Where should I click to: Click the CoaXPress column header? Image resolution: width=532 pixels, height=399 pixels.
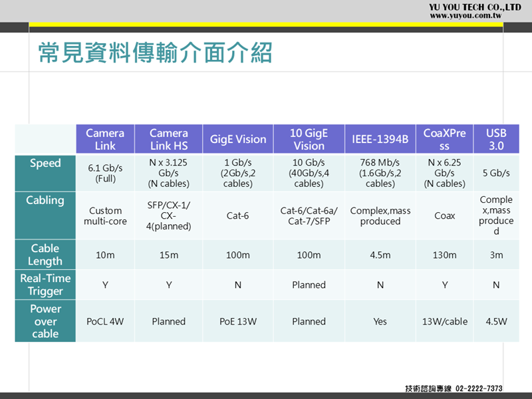(x=444, y=139)
